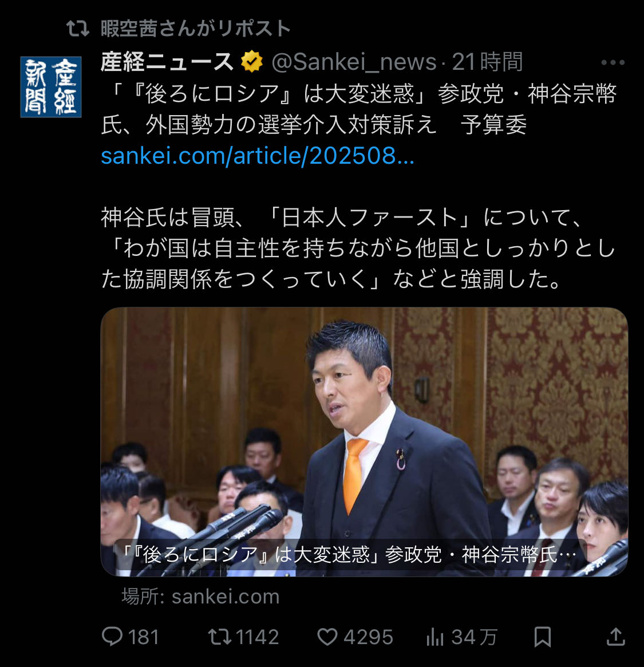The width and height of the screenshot is (644, 667).
Task: Click the 4295 likes count
Action: click(368, 637)
